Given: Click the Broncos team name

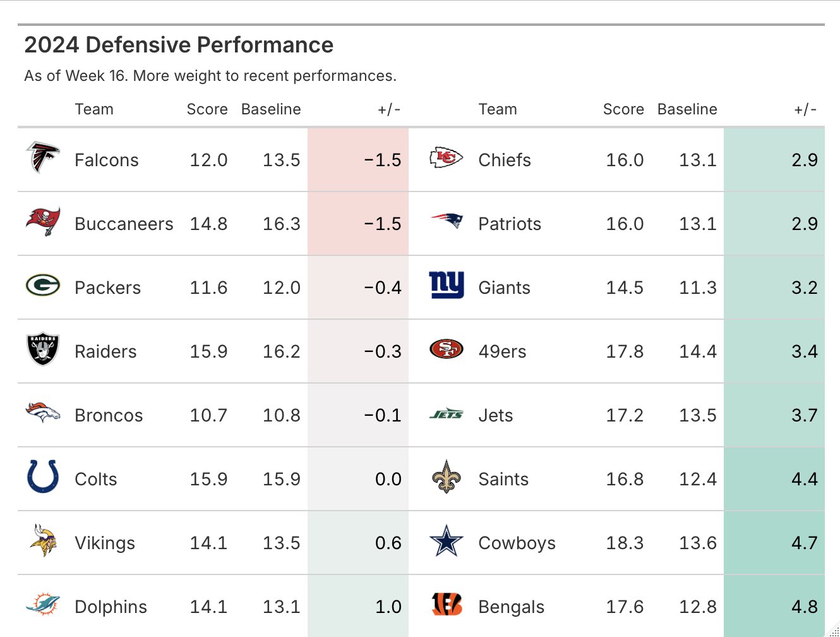Looking at the screenshot, I should (x=109, y=415).
